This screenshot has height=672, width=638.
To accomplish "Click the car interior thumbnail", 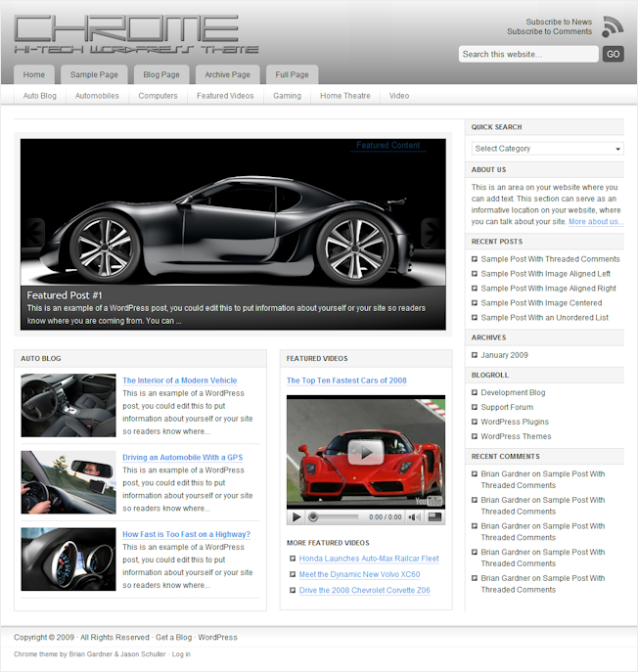I will point(68,405).
